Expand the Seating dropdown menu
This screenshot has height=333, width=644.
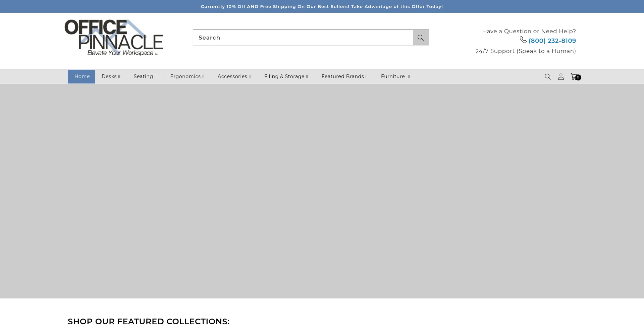[145, 76]
